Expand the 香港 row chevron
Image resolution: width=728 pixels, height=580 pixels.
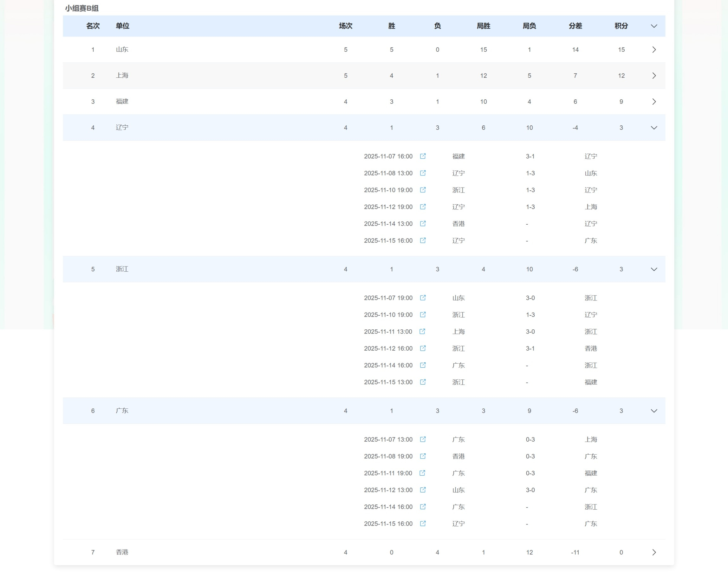(654, 552)
